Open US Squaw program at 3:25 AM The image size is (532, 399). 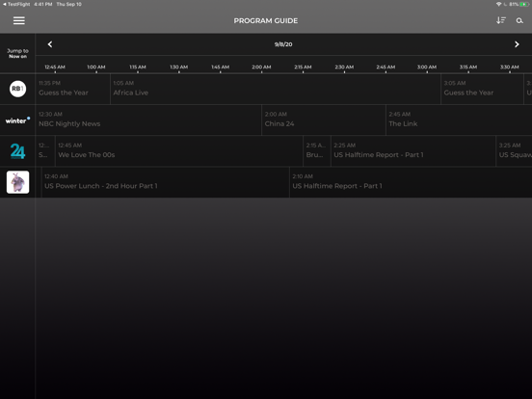click(x=514, y=151)
